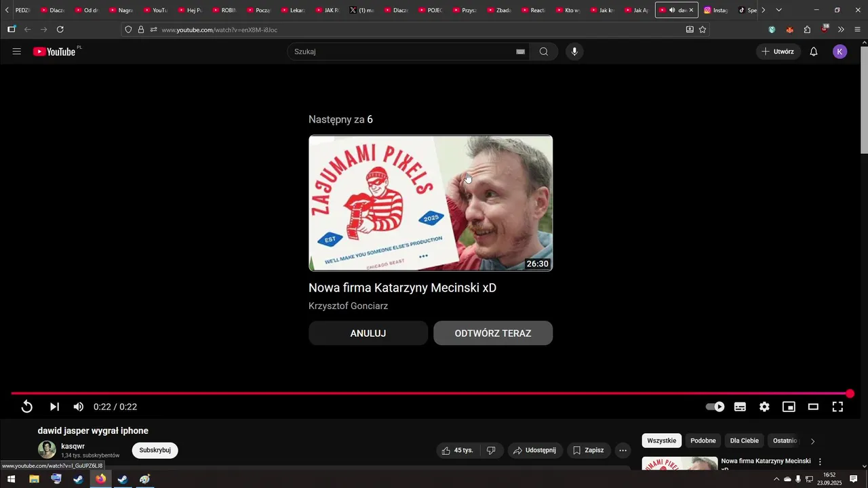
Task: Enable theater mode view
Action: [813, 407]
